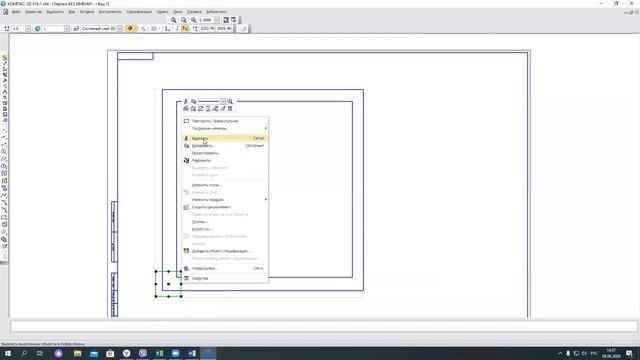This screenshot has width=640, height=360.
Task: Click the zoom scale value field
Action: 206,20
